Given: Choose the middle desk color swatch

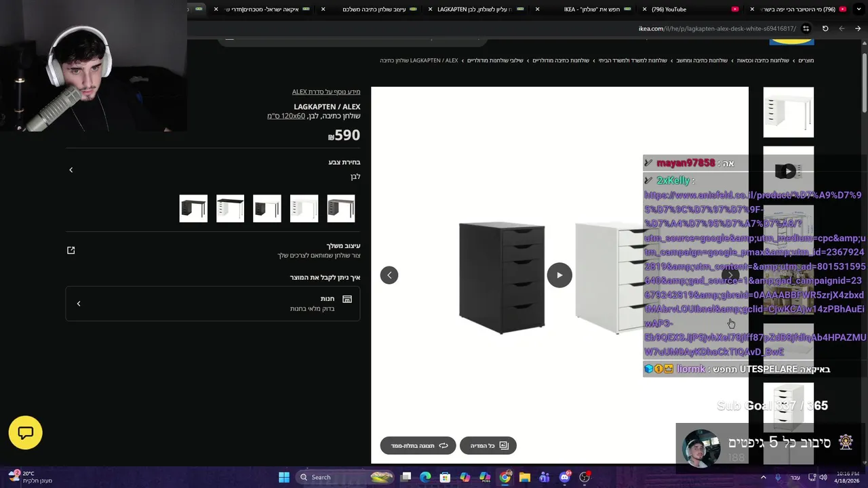Looking at the screenshot, I should [x=267, y=209].
